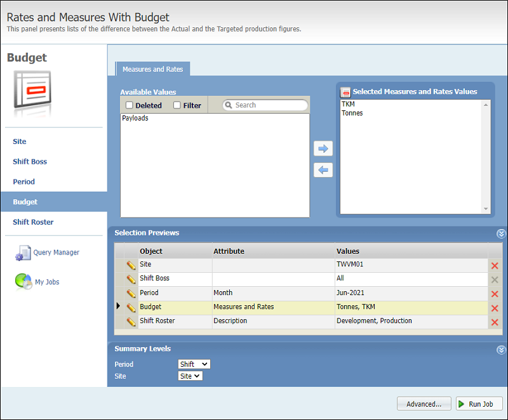Screen dimensions: 508x420
Task: Go to the Shift Roster panel in the sidebar
Action: (x=33, y=222)
